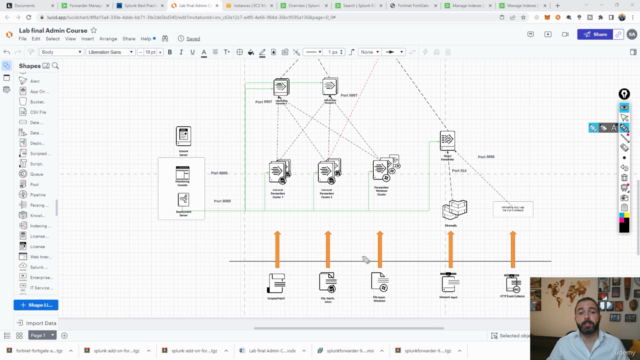Toggle italic text formatting
The image size is (640, 360).
tap(181, 52)
